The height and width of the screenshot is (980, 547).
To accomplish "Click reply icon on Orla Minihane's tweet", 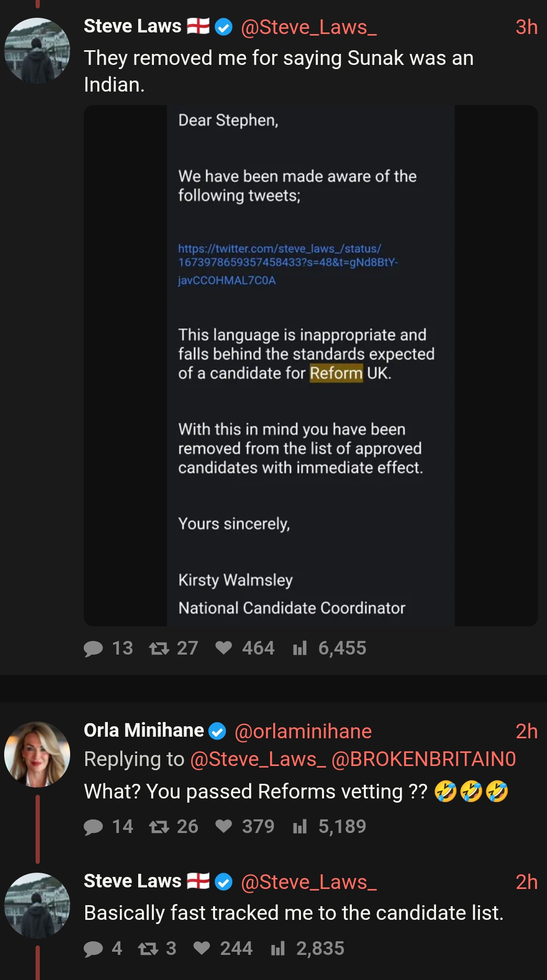I will coord(94,827).
